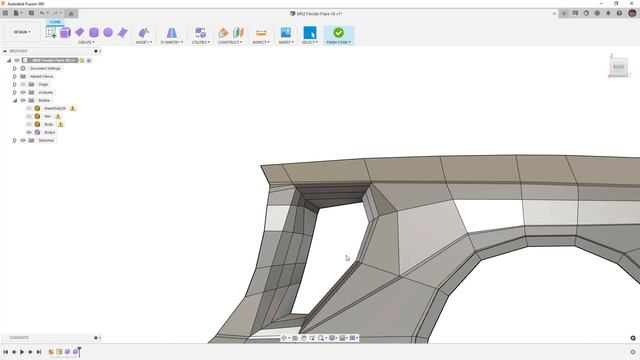This screenshot has height=360, width=640.
Task: Click the ViewCube Right face
Action: point(619,67)
